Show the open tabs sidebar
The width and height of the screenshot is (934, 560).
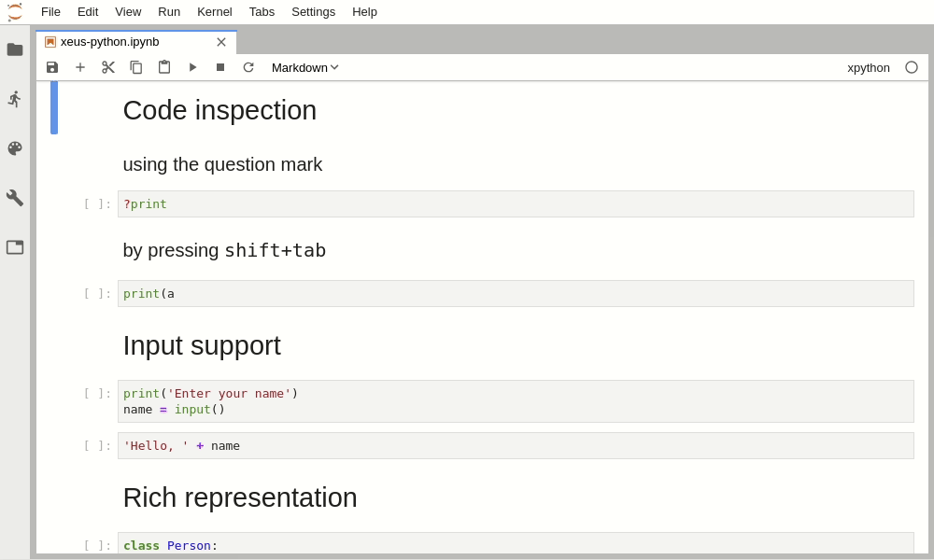15,246
